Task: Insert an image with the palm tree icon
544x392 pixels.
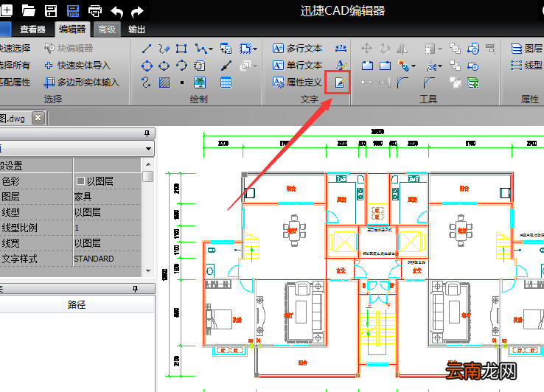Action: (x=200, y=83)
